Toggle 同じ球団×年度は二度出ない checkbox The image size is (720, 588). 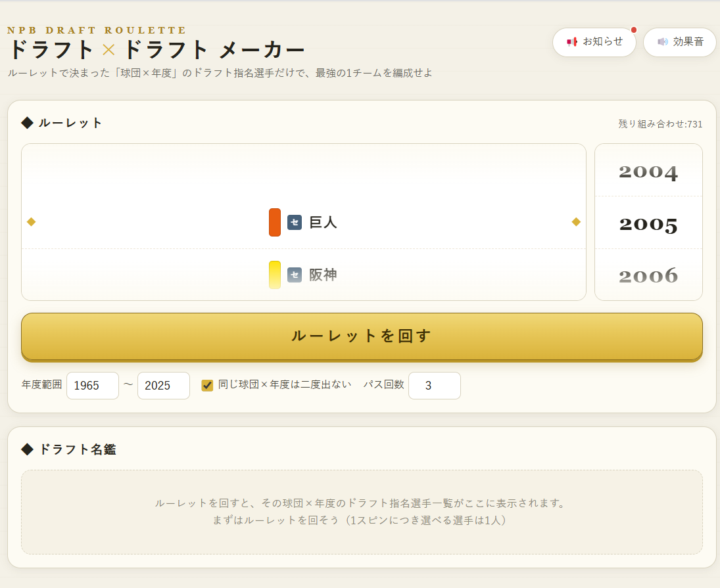207,385
